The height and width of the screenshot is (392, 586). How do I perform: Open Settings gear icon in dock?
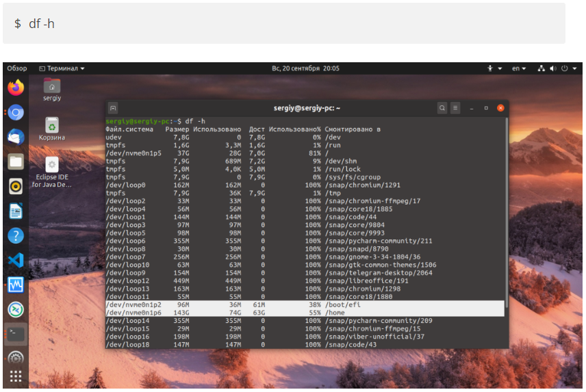click(x=16, y=358)
